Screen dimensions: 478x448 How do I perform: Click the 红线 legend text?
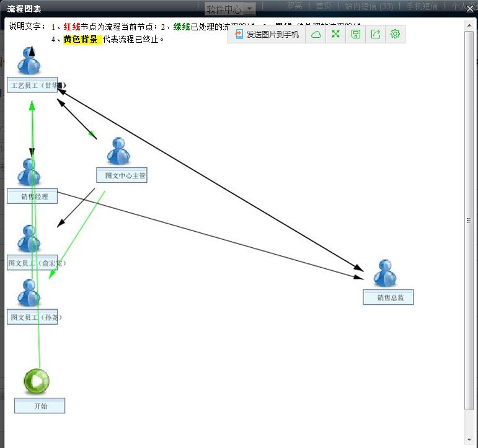pyautogui.click(x=72, y=27)
